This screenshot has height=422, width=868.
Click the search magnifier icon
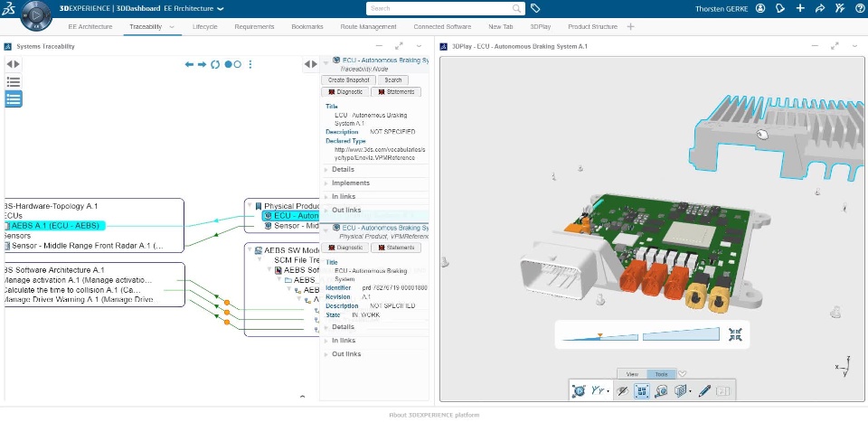(516, 8)
